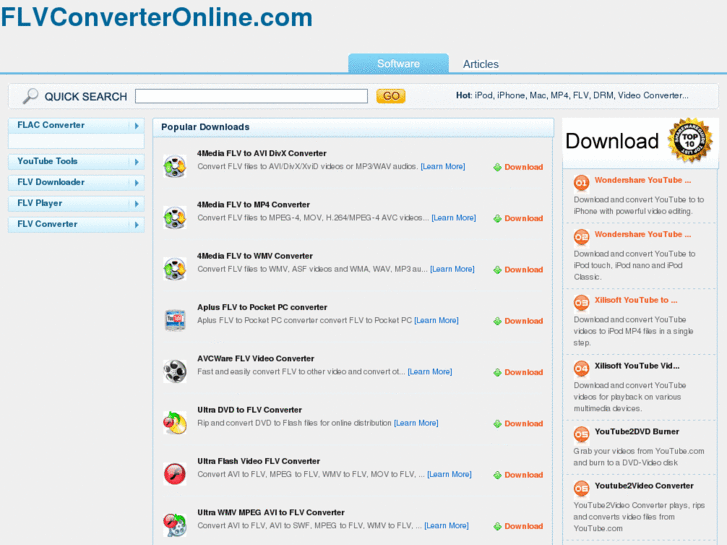This screenshot has width=727, height=545.
Task: Open the Xilisoft YouTube Vid... link
Action: (637, 366)
